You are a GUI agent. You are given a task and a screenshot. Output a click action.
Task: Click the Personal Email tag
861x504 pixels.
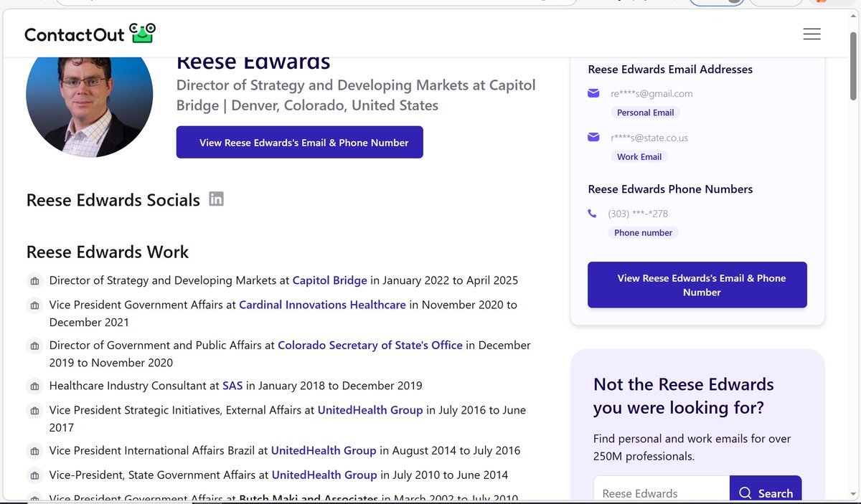tap(646, 113)
